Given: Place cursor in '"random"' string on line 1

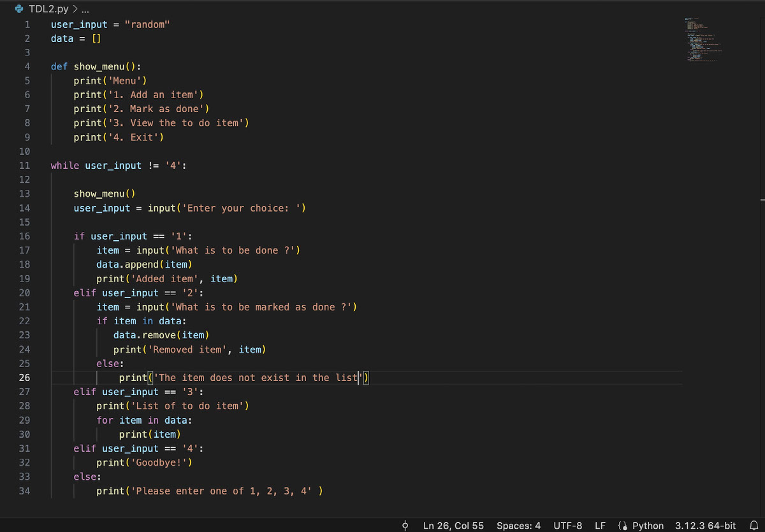Looking at the screenshot, I should pyautogui.click(x=147, y=25).
